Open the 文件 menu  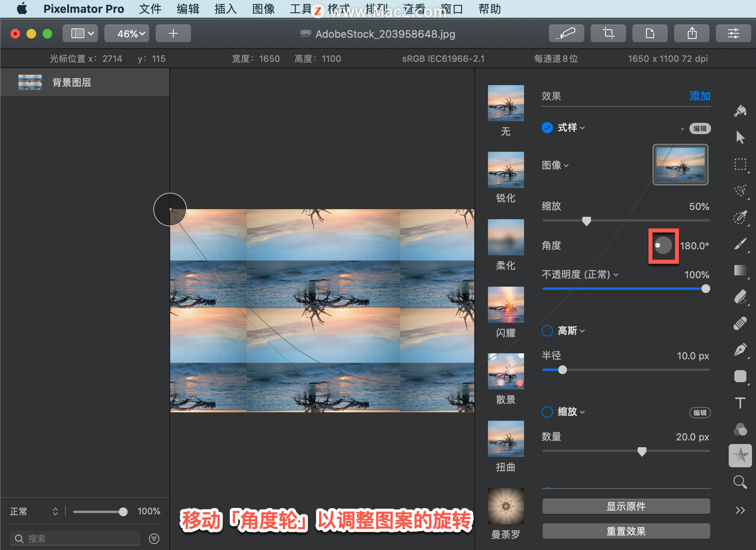pyautogui.click(x=150, y=9)
